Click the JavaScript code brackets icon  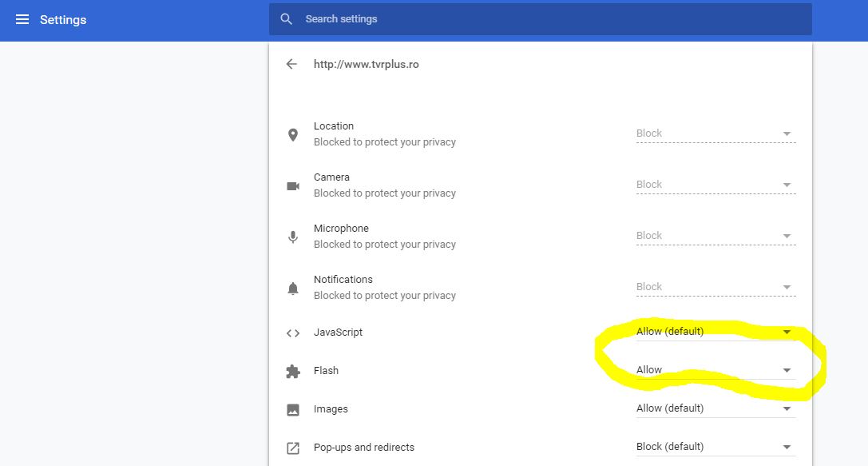point(293,333)
